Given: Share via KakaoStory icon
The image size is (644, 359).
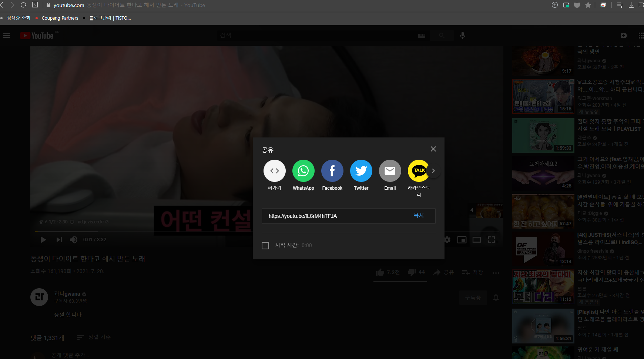Looking at the screenshot, I should point(418,171).
